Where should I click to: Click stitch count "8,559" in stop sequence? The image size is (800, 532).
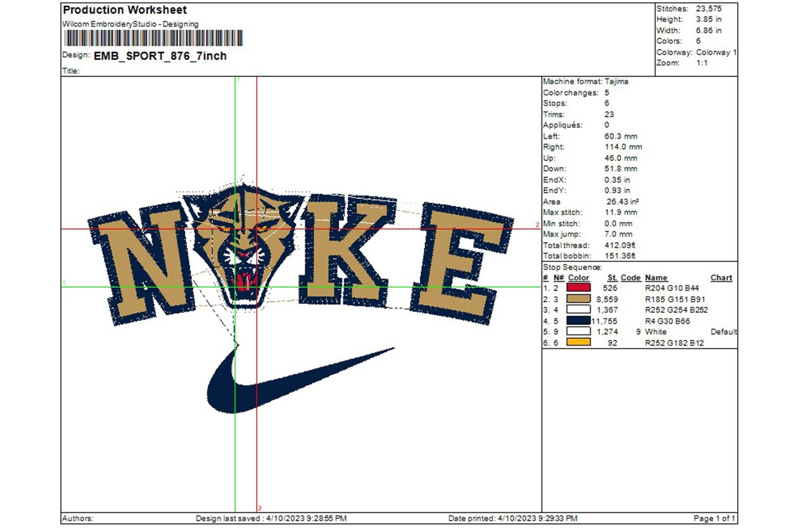[607, 300]
